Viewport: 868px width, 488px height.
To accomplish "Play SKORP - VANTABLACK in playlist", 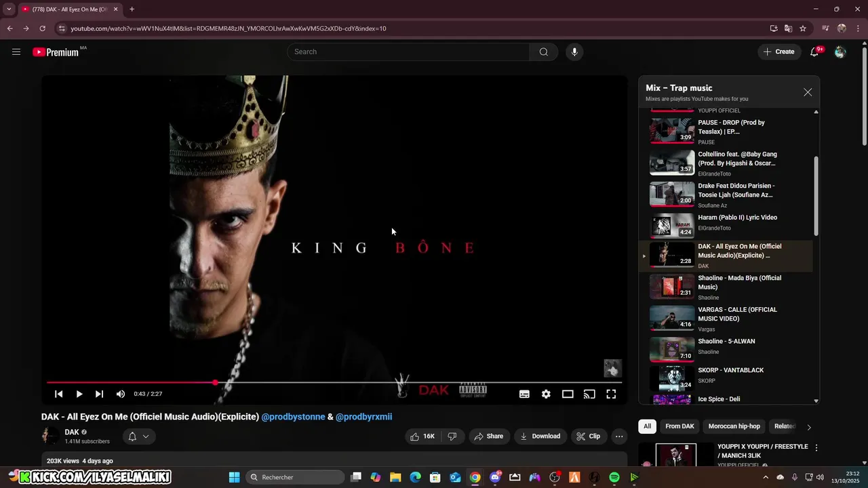I will [x=726, y=378].
